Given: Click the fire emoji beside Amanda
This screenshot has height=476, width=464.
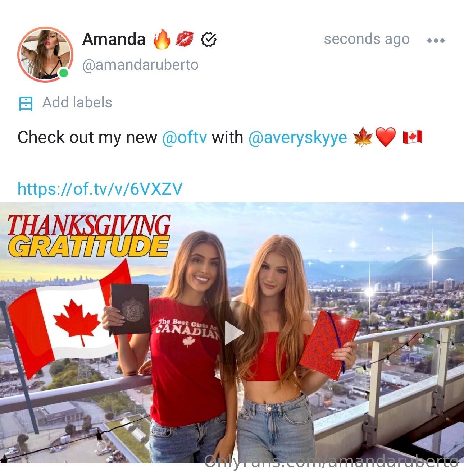Looking at the screenshot, I should (162, 39).
